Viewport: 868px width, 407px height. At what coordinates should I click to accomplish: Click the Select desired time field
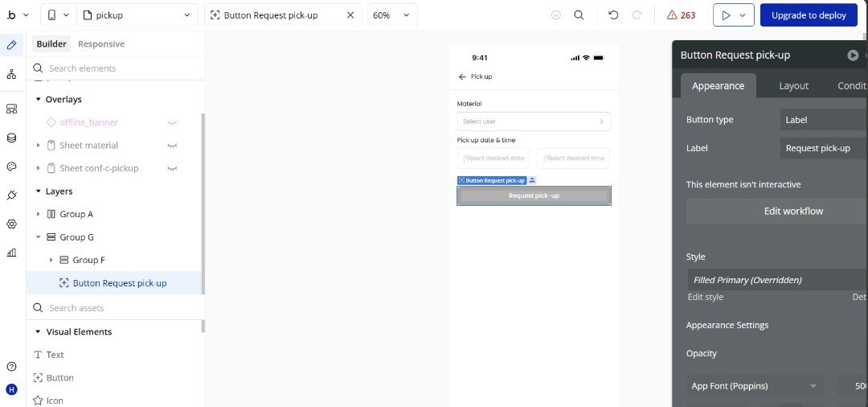pos(574,158)
